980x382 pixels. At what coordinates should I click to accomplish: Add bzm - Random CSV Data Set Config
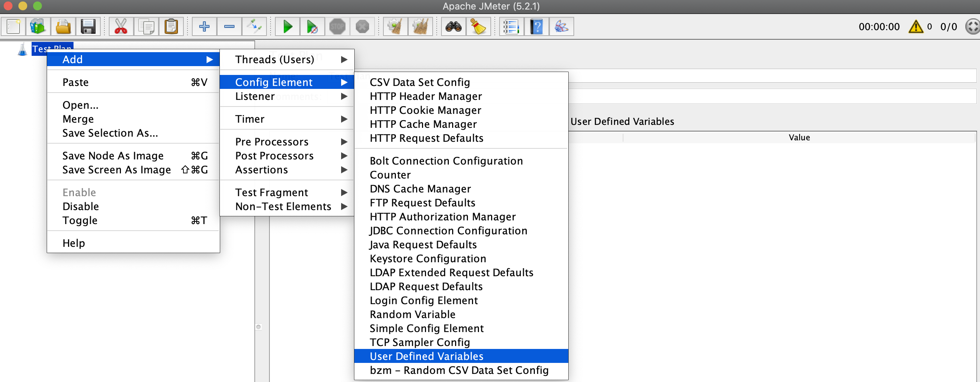(461, 370)
